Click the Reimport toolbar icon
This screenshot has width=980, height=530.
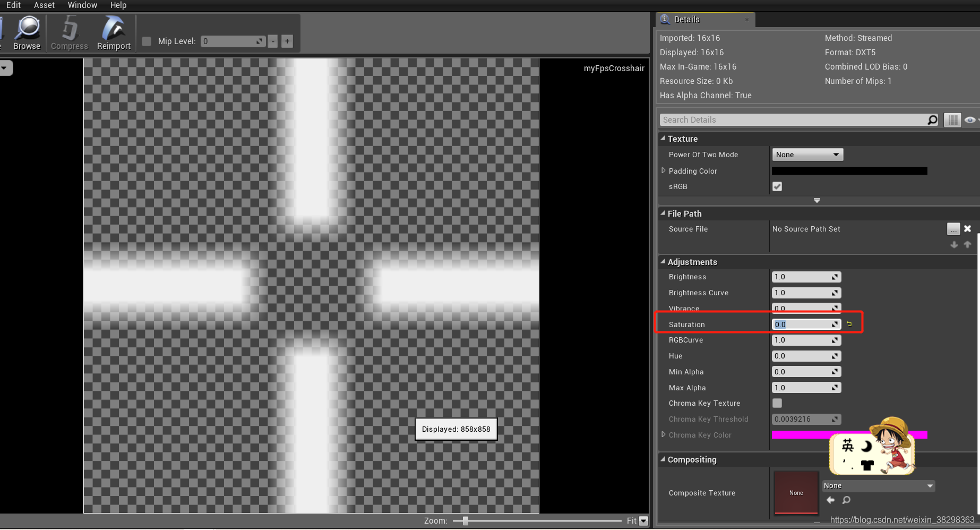click(114, 33)
